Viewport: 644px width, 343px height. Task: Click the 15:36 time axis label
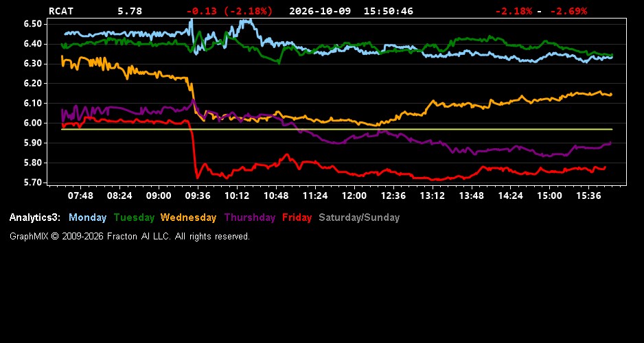click(588, 196)
